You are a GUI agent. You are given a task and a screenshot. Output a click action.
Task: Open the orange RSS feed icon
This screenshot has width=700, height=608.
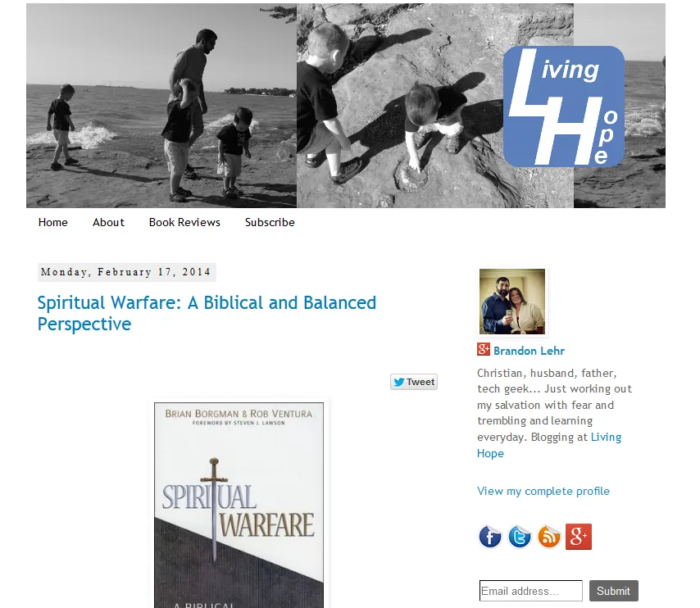tap(548, 536)
